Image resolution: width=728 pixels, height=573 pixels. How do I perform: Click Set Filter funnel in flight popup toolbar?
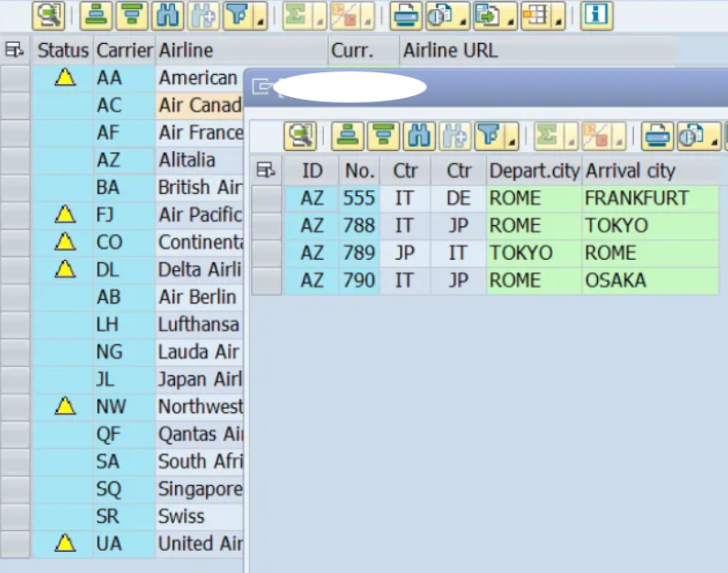click(x=490, y=136)
